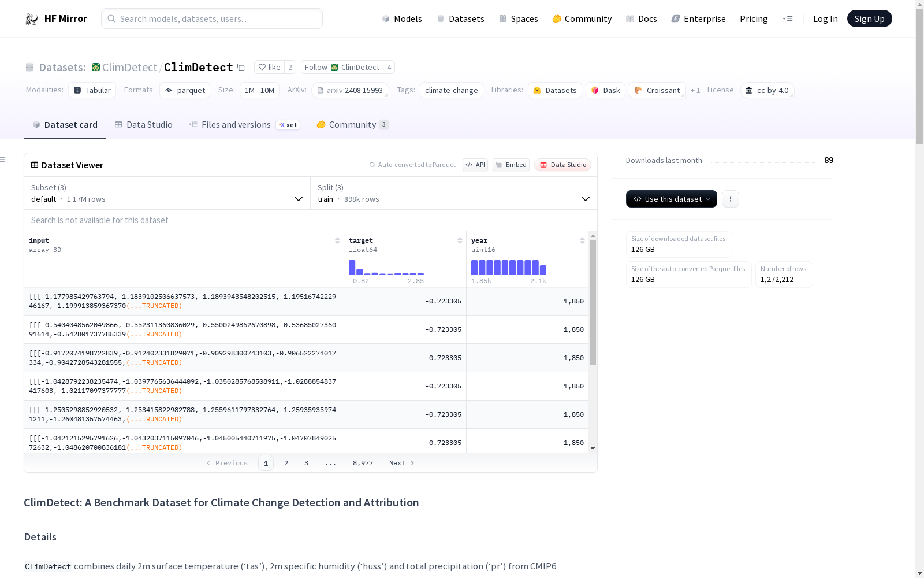Click the Croissant library tag

pos(657,90)
